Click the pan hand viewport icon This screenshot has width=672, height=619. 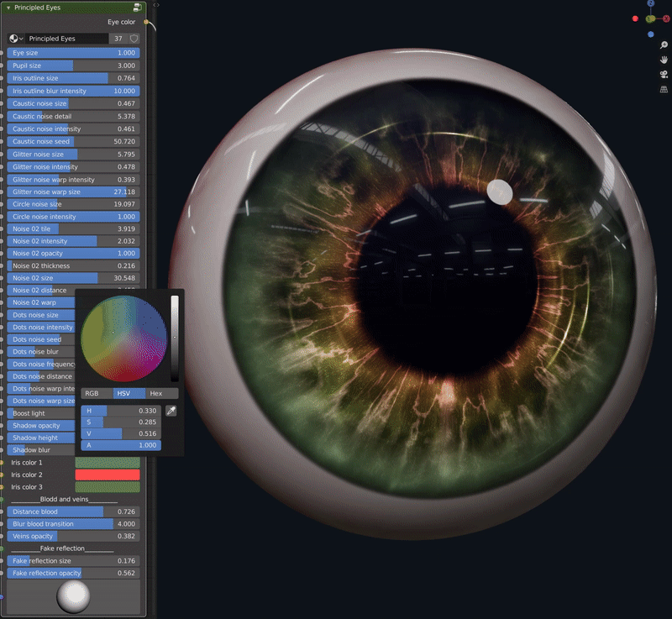coord(664,60)
